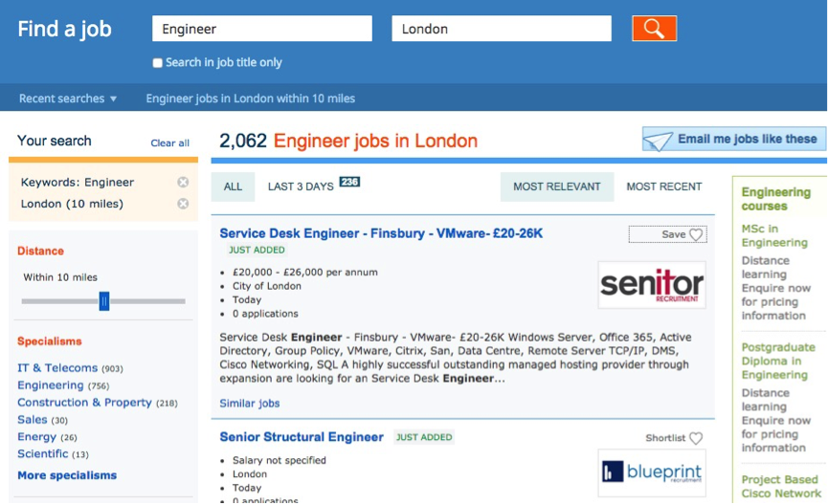Open Service Desk Engineer - Finsbury job title
The height and width of the screenshot is (504, 828).
tap(381, 233)
